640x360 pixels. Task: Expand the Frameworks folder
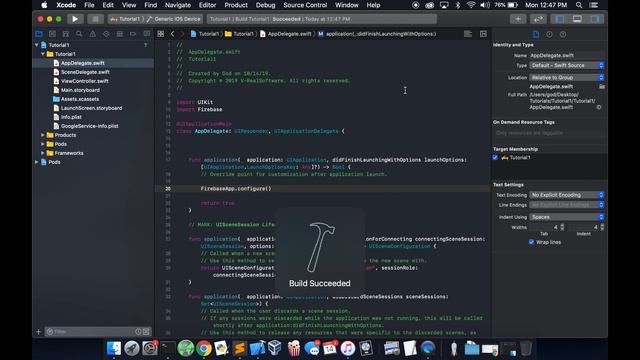coord(43,153)
